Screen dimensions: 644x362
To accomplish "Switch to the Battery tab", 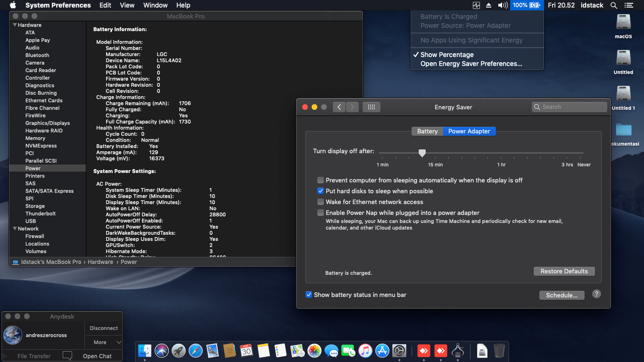I will 427,131.
